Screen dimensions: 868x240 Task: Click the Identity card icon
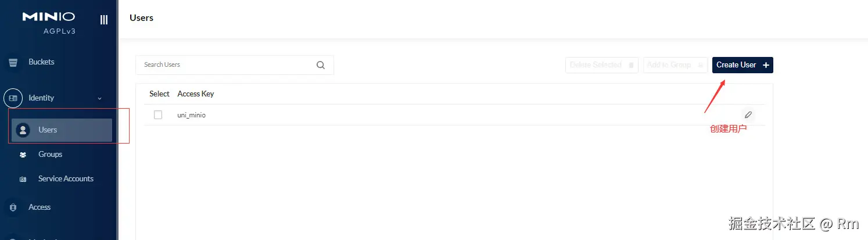pos(13,98)
